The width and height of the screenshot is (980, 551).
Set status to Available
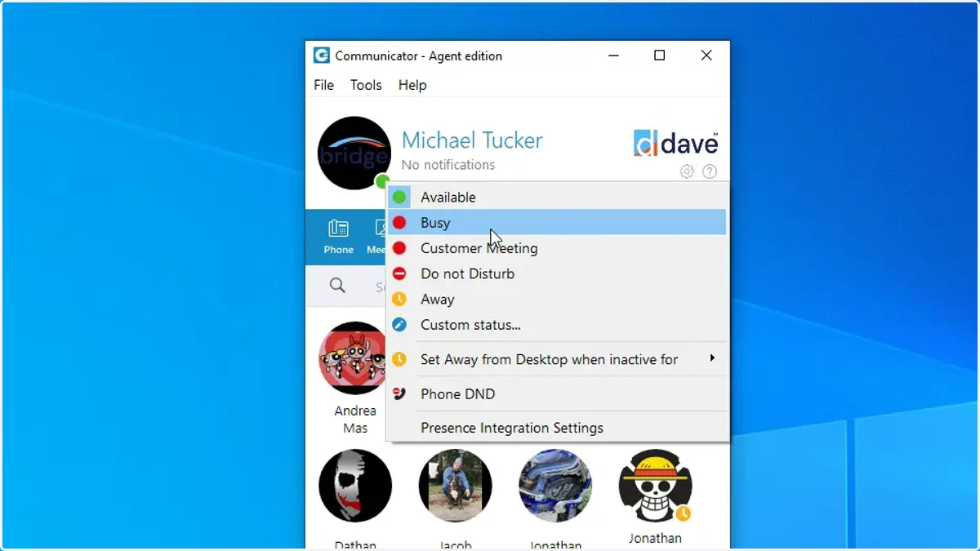pyautogui.click(x=557, y=197)
